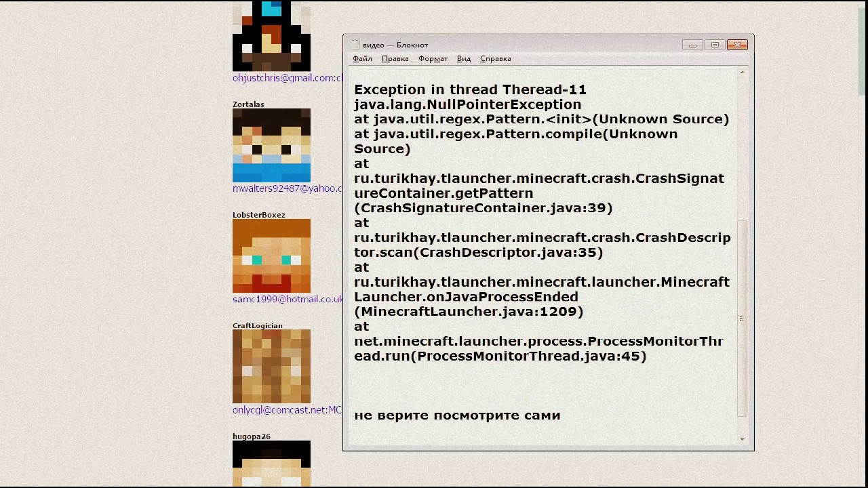Open the samc1999@hotmail.co.uk link
Screen dimensions: 868x488
288,299
